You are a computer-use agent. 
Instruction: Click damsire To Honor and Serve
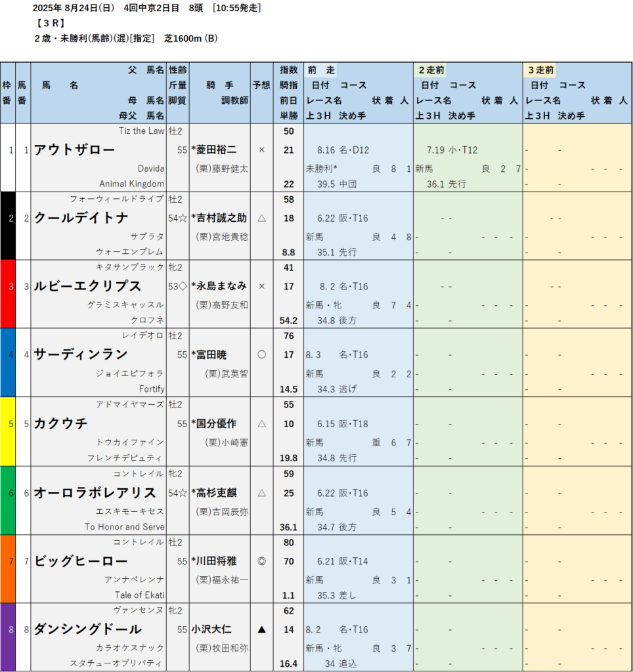click(125, 527)
